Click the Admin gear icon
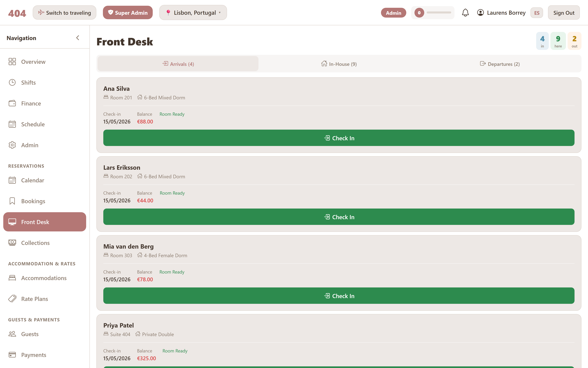The height and width of the screenshot is (368, 588). pos(12,145)
